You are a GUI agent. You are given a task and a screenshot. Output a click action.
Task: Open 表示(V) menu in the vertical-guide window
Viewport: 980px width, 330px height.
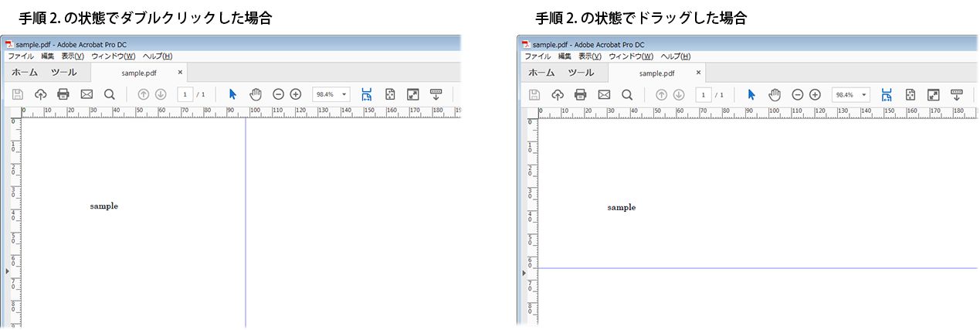(73, 56)
